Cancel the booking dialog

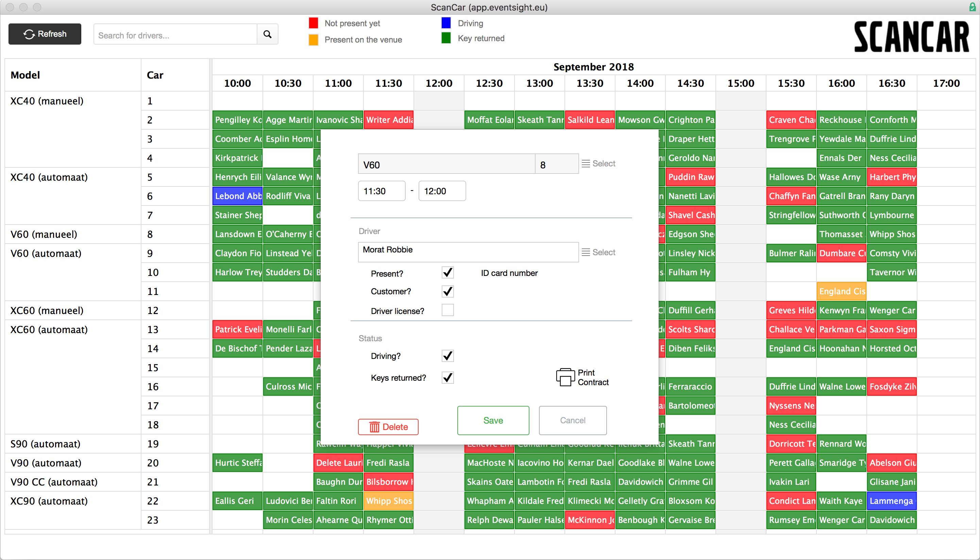[x=573, y=421]
